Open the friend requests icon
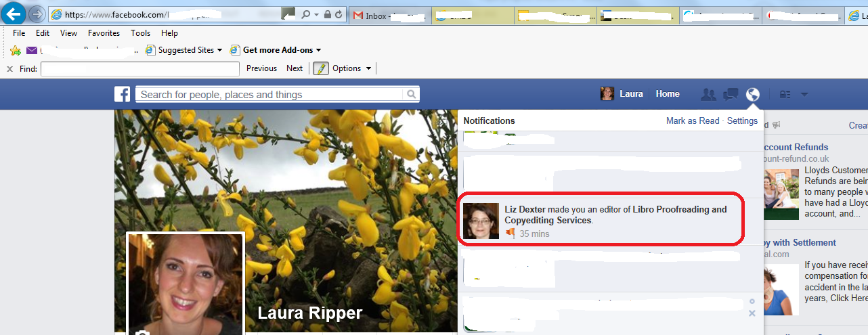Viewport: 868px width, 335px height. (x=708, y=95)
